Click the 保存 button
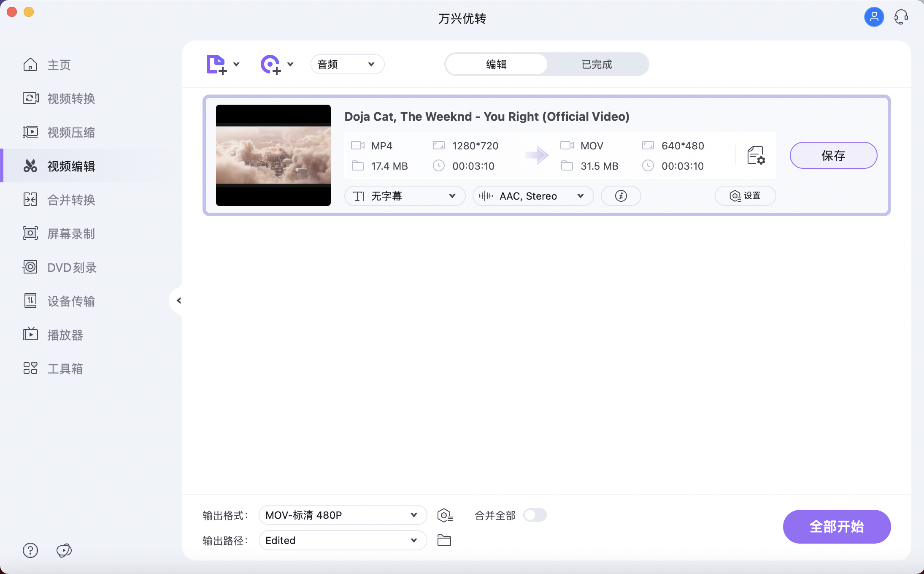 click(x=833, y=155)
